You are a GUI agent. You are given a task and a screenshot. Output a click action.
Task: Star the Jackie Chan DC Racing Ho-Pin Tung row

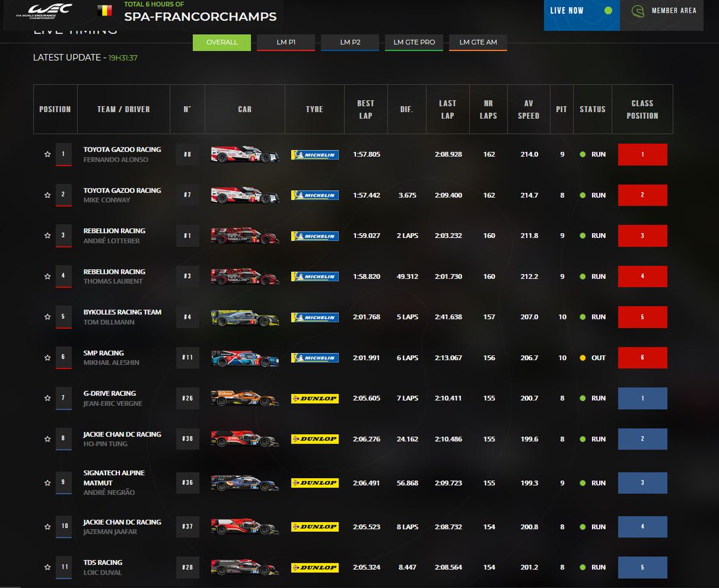pos(47,439)
